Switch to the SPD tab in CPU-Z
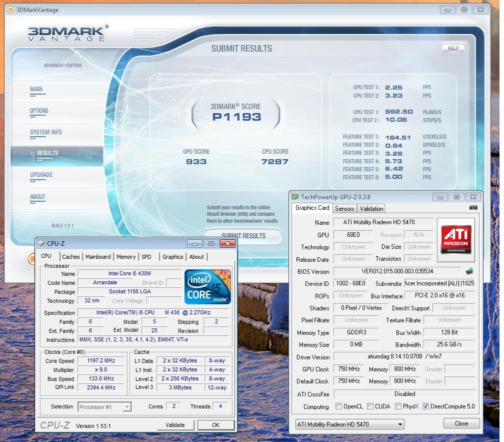Image resolution: width=504 pixels, height=442 pixels. click(x=146, y=257)
